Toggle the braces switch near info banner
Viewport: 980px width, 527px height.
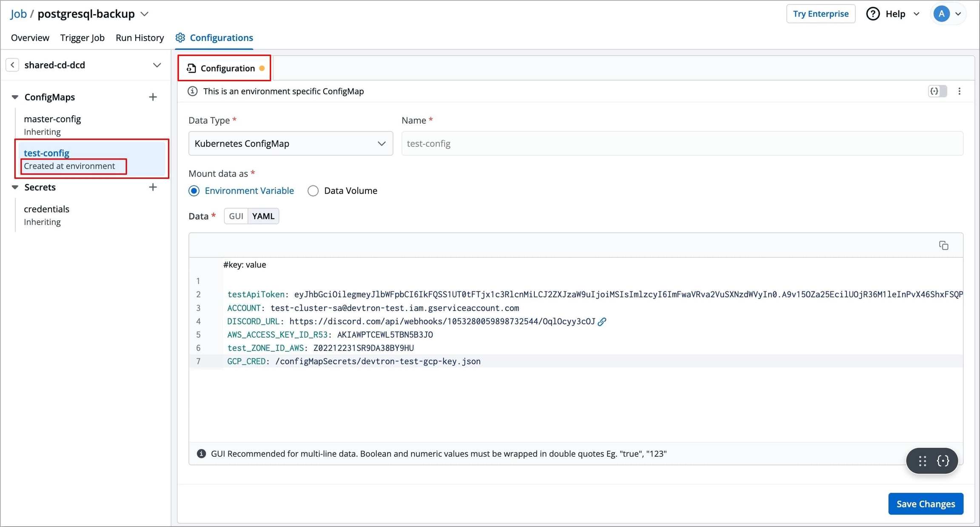(937, 91)
